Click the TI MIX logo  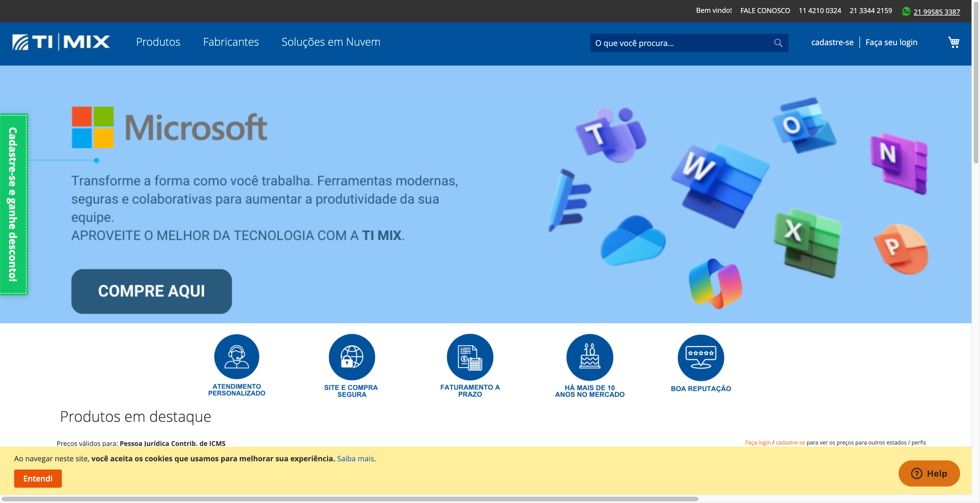coord(61,42)
